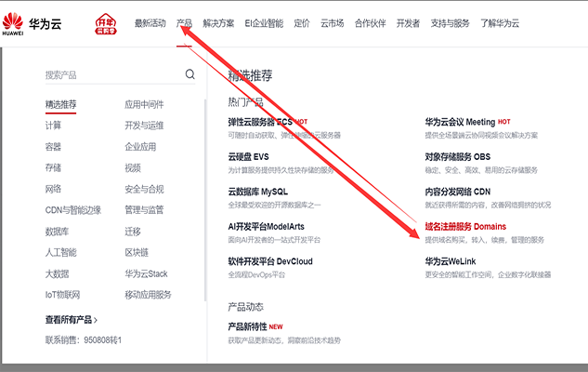Click the 热门产品 section label
This screenshot has height=372, width=588.
pyautogui.click(x=245, y=102)
